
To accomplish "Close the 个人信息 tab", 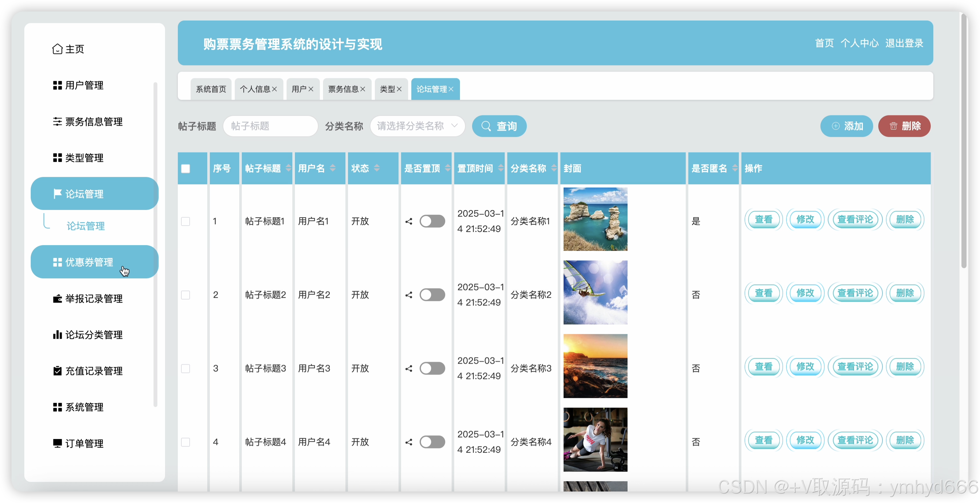I will click(x=274, y=89).
